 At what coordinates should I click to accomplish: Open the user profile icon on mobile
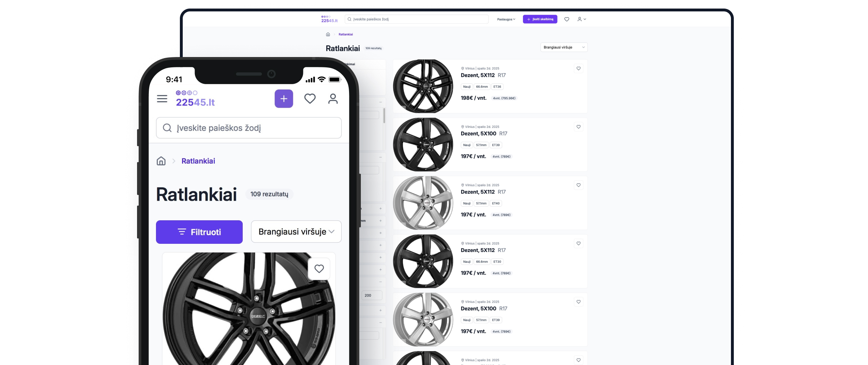[x=333, y=99]
